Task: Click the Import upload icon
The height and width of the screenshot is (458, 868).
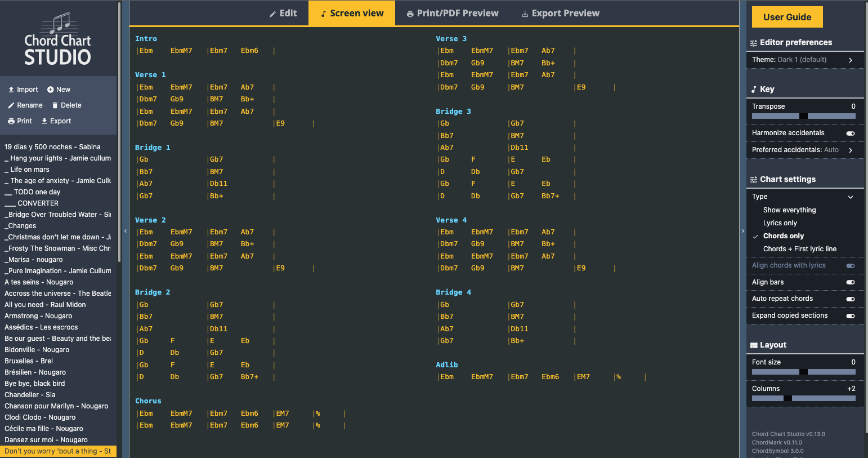Action: (11, 90)
